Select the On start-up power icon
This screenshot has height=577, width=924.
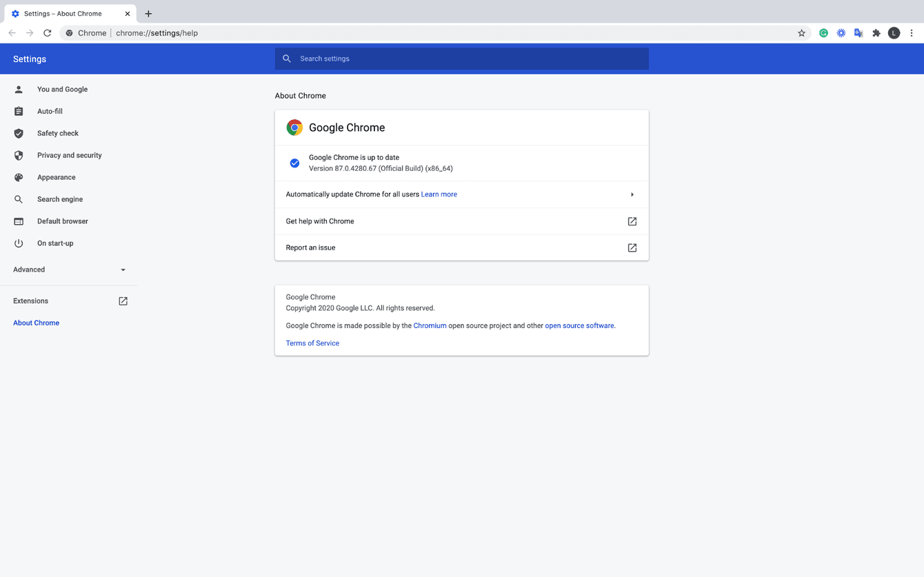18,243
